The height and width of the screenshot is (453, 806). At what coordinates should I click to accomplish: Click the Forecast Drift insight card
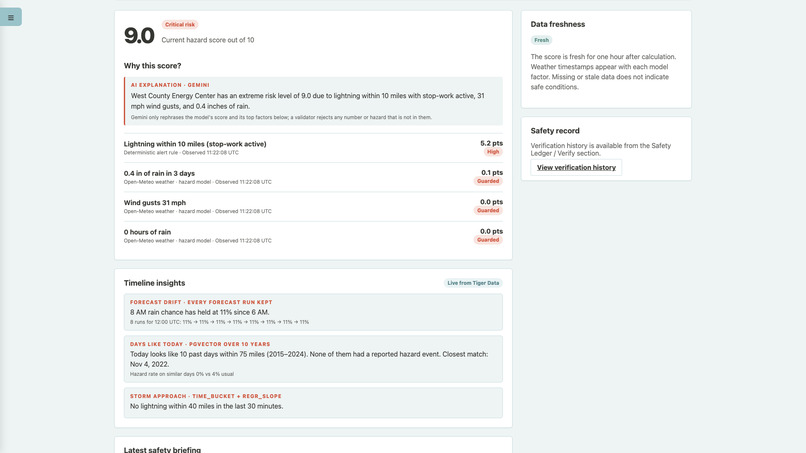coord(313,312)
